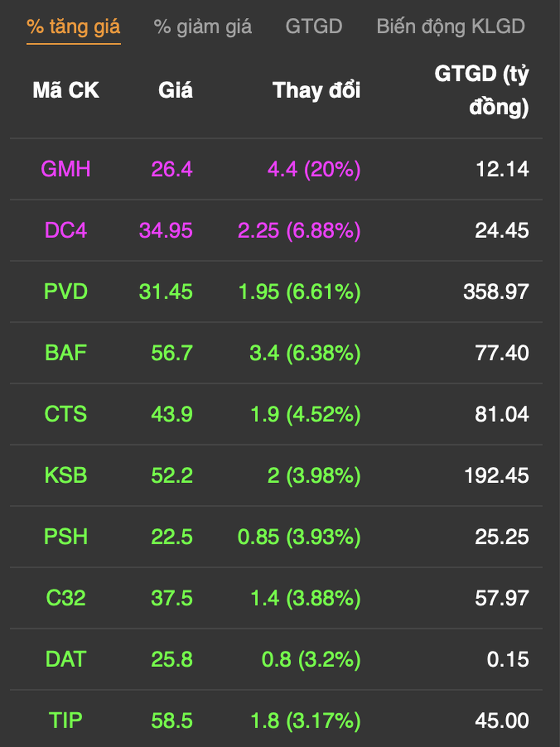This screenshot has width=560, height=747.
Task: Click the Thay đổi column header
Action: click(317, 91)
